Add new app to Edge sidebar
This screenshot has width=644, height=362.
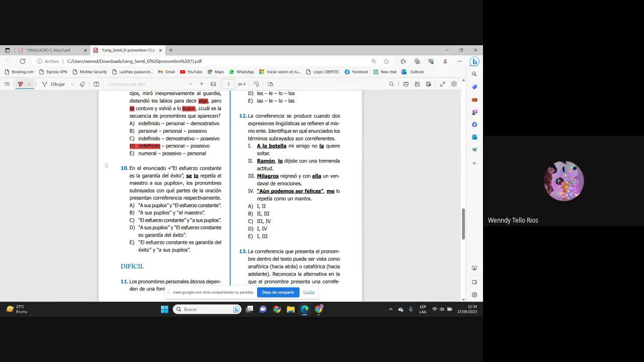tap(474, 163)
